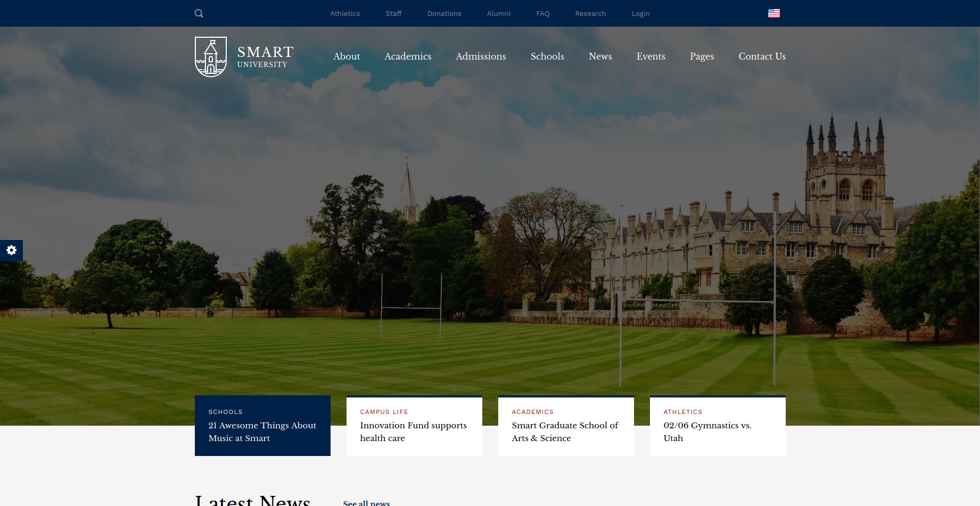
Task: Open the About menu
Action: point(347,56)
